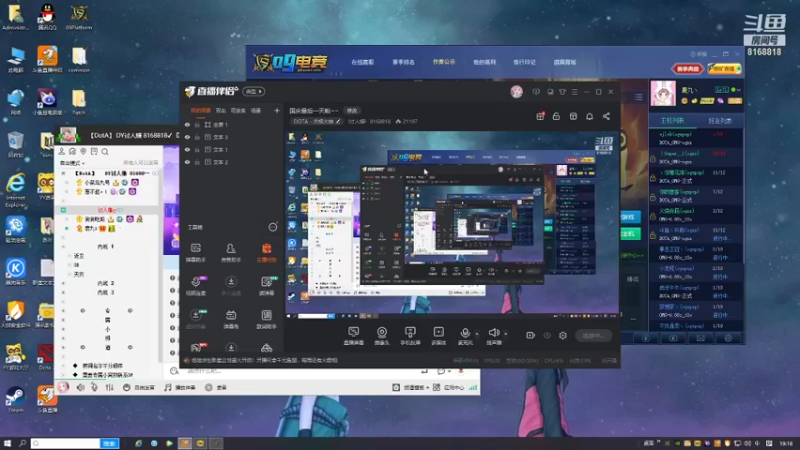800x450 pixels.
Task: Click the red button in 09电竞 header
Action: click(687, 68)
